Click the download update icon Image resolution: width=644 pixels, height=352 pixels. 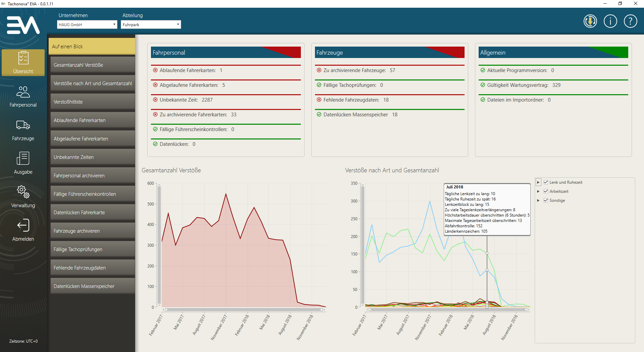(x=590, y=21)
